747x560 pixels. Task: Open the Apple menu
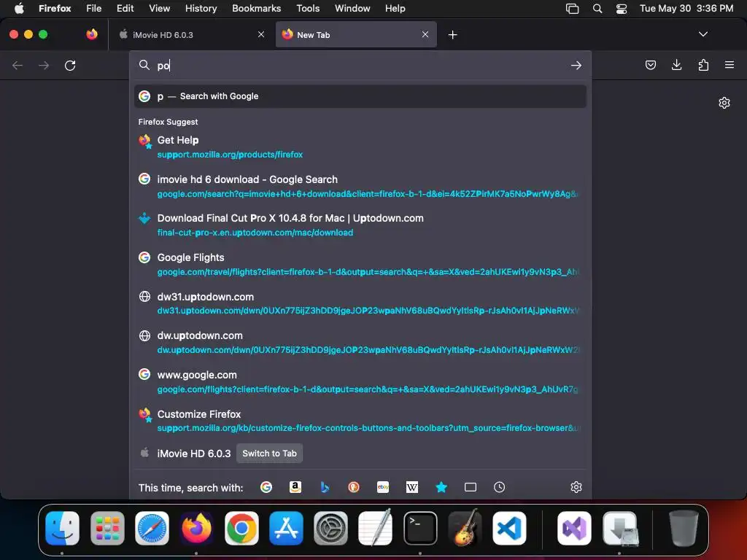coord(19,9)
